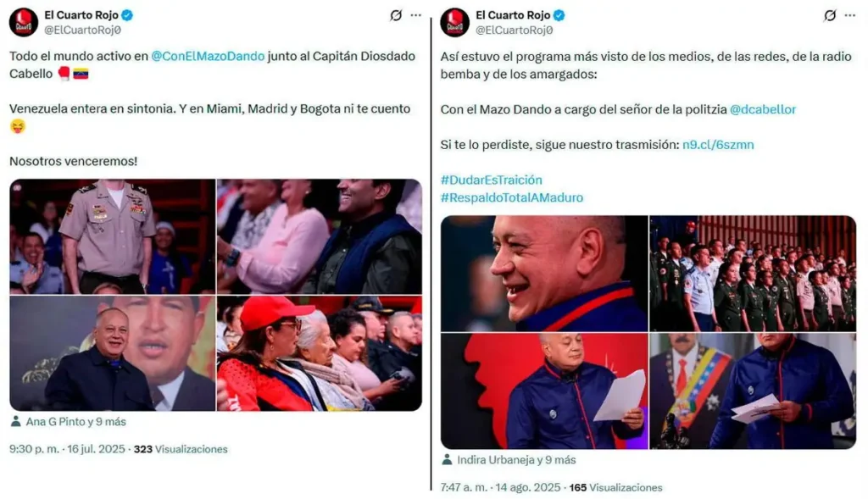Image resolution: width=868 pixels, height=499 pixels.
Task: Open El Cuarto Rojo avatar in right tweet
Action: click(x=454, y=23)
